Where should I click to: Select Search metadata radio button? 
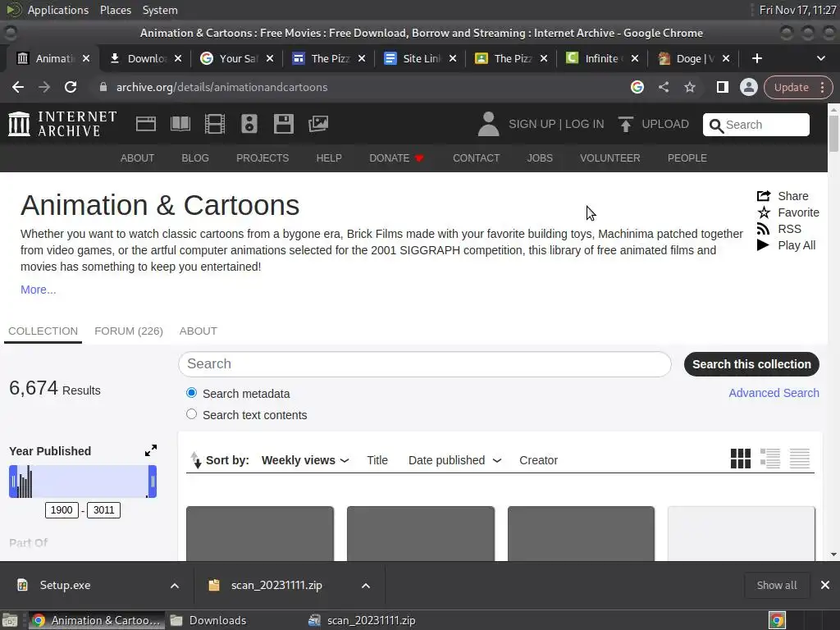coord(191,393)
